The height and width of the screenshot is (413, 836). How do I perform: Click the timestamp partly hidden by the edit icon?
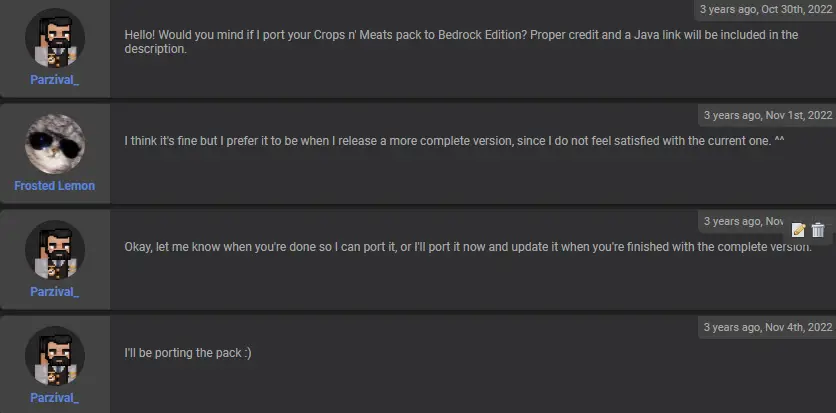(745, 221)
